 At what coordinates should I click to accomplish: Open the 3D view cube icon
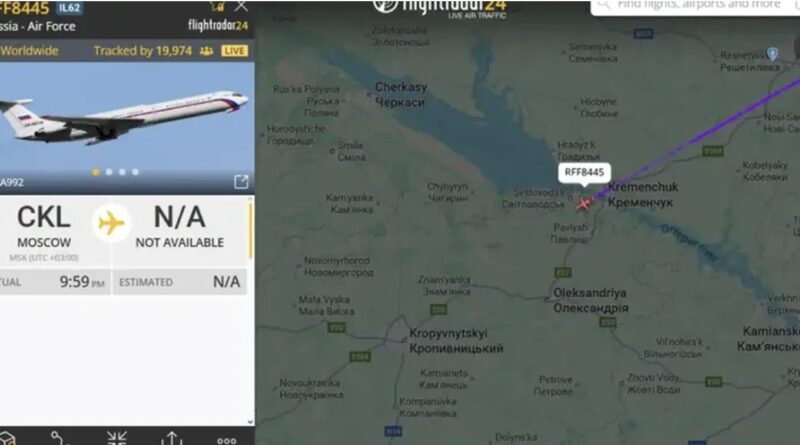click(7, 438)
